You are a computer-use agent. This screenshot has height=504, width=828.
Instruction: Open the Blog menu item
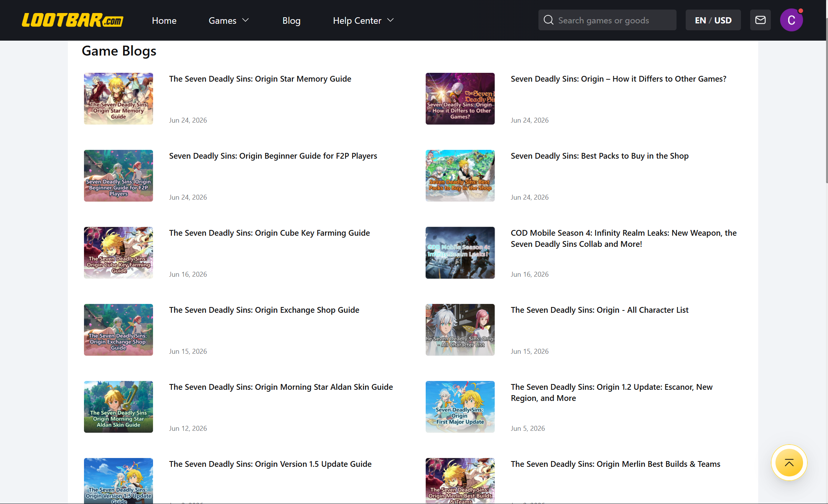[291, 20]
